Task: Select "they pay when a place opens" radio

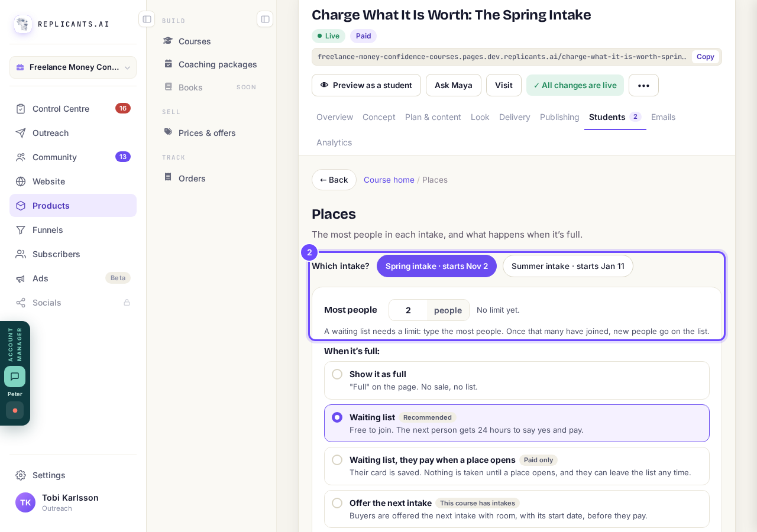Action: 337,460
